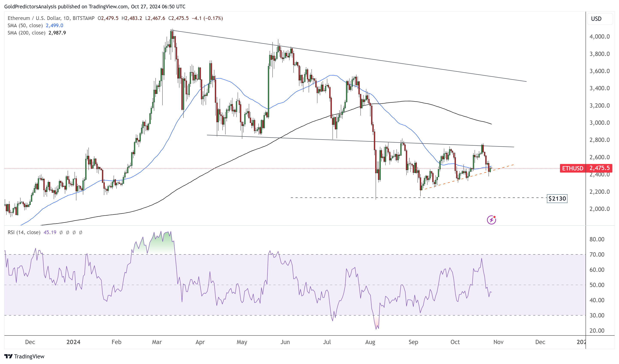Click the $2130 support level label

pyautogui.click(x=557, y=199)
